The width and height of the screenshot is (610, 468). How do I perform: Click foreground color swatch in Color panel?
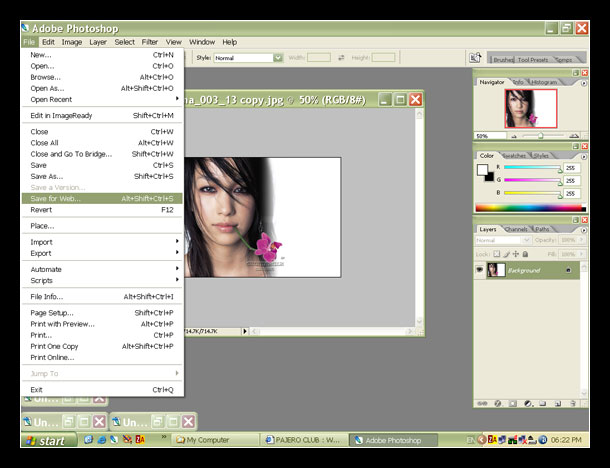(x=482, y=169)
